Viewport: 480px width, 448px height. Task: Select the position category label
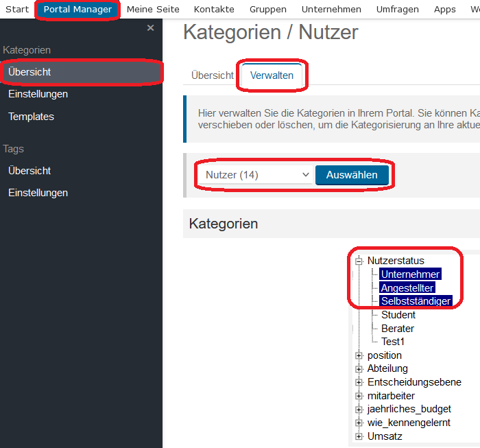pos(385,355)
